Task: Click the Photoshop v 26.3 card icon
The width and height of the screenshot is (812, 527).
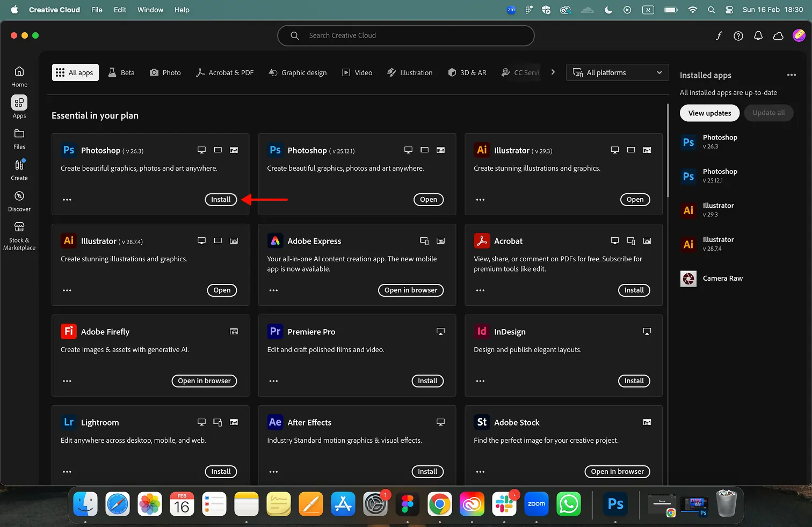Action: pyautogui.click(x=69, y=150)
